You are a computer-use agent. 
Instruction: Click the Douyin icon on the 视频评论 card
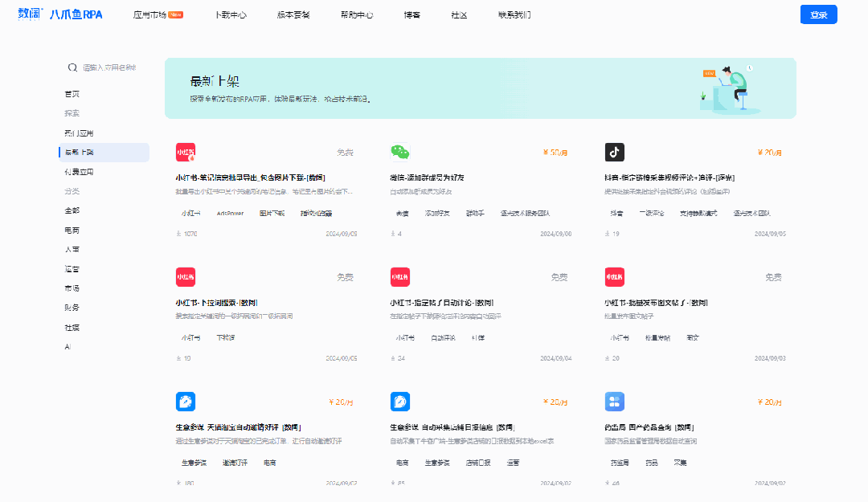point(616,151)
